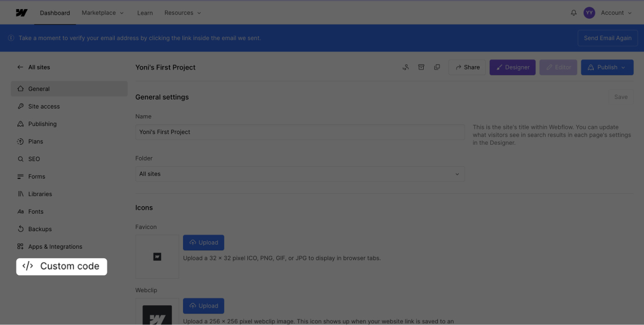Open the Designer
This screenshot has width=644, height=325.
[512, 67]
